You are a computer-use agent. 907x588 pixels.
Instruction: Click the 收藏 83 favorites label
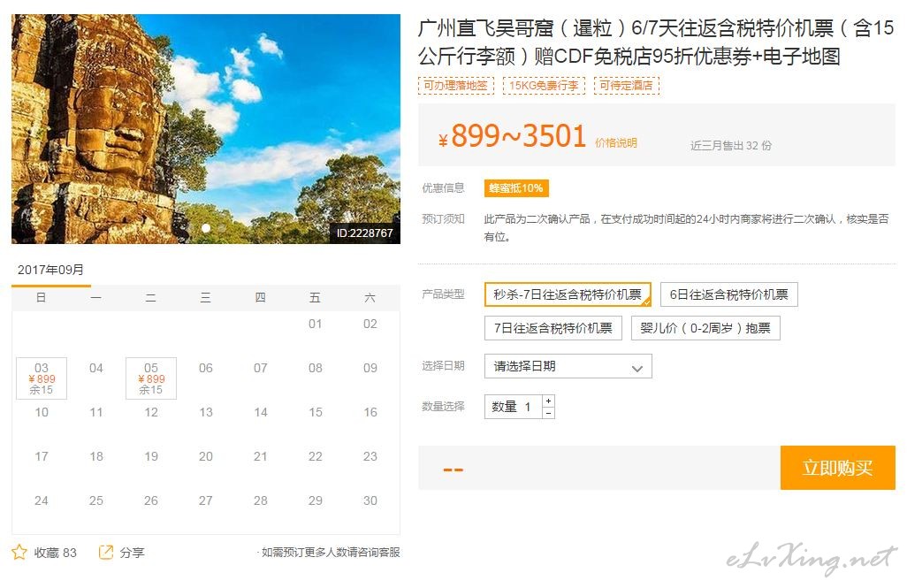[x=55, y=553]
